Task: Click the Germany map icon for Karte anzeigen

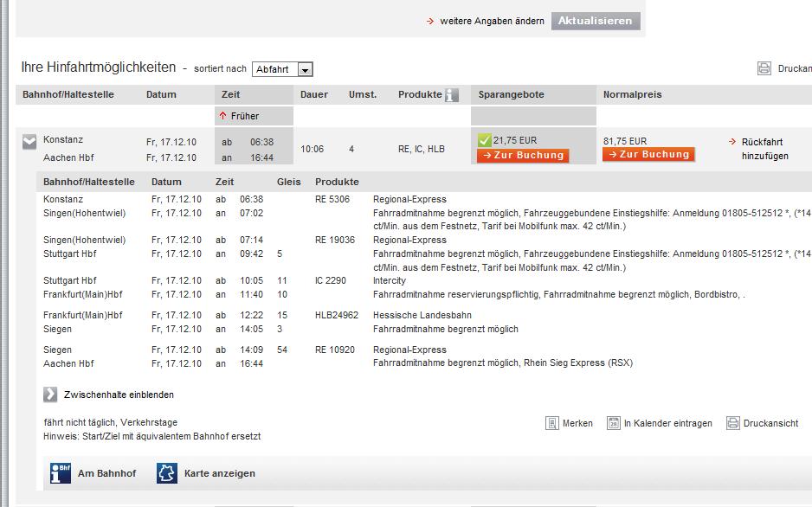Action: (x=166, y=473)
